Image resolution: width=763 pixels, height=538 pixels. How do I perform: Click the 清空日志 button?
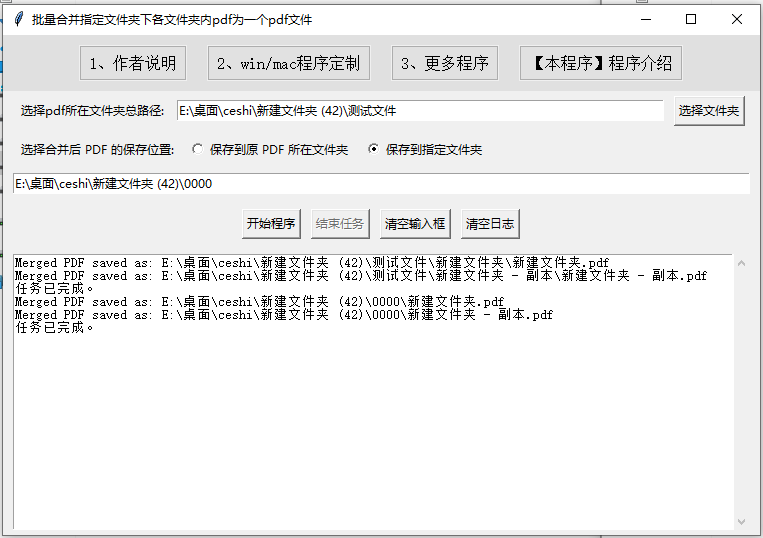490,224
